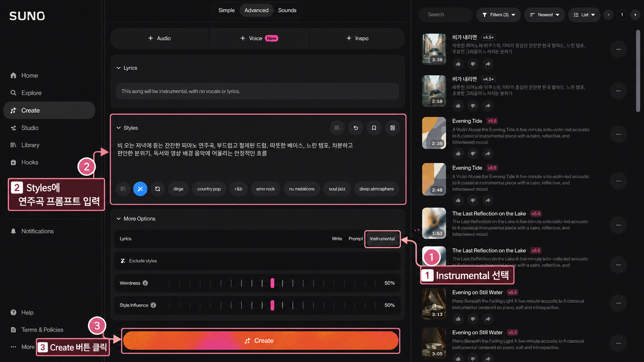The width and height of the screenshot is (644, 362).
Task: Click the orange Create button
Action: click(x=261, y=341)
